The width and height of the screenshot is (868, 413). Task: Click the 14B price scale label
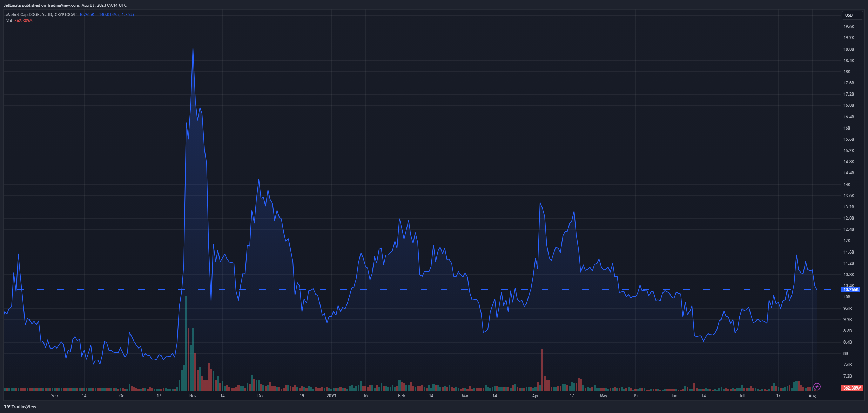(x=847, y=185)
